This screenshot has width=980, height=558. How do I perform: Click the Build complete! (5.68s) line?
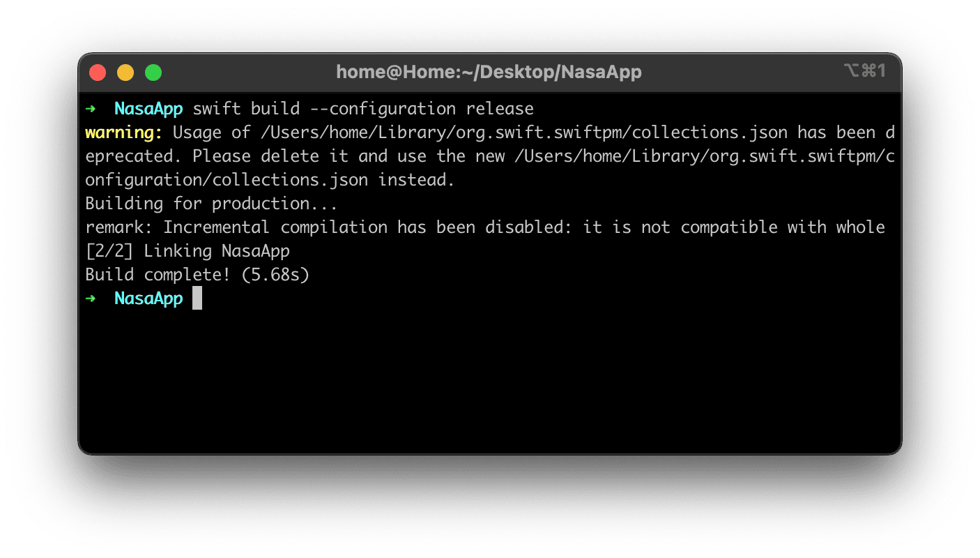(x=197, y=275)
